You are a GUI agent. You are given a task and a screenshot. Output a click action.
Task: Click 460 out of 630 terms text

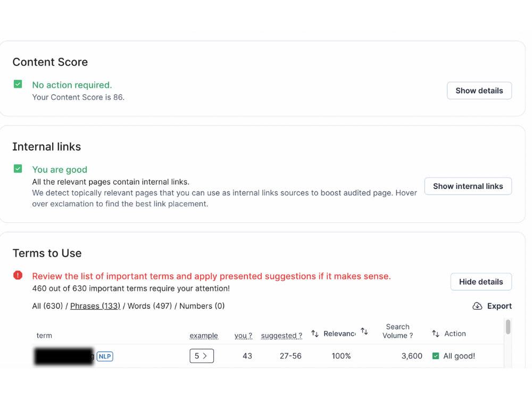click(x=131, y=288)
